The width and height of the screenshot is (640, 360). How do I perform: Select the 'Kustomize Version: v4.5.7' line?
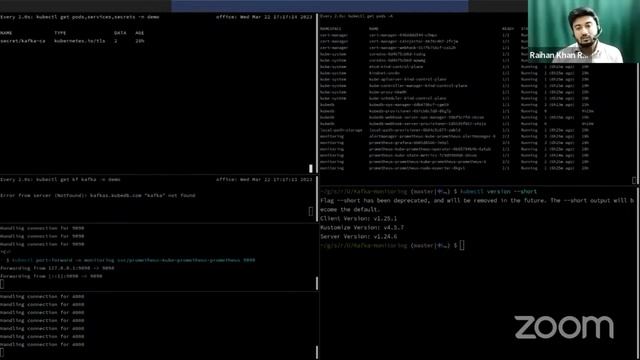point(362,227)
